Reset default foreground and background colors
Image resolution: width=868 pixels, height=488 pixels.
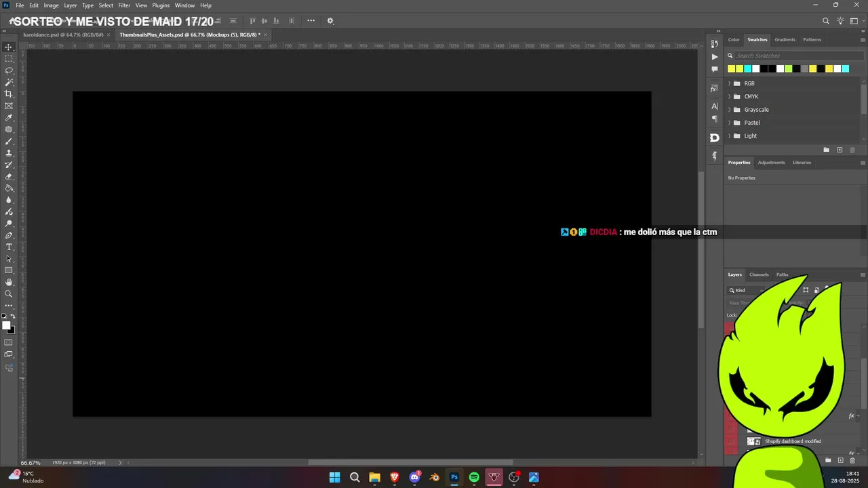click(x=3, y=317)
